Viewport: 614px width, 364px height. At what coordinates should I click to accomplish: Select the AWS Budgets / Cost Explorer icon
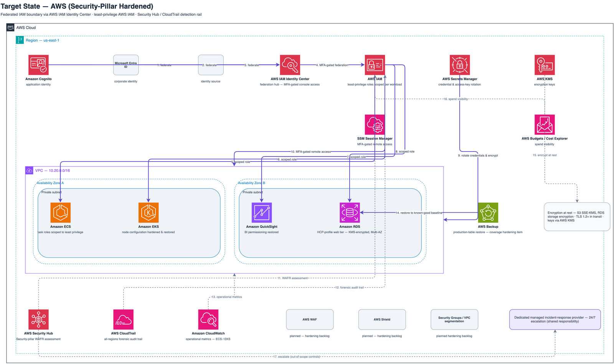point(545,125)
